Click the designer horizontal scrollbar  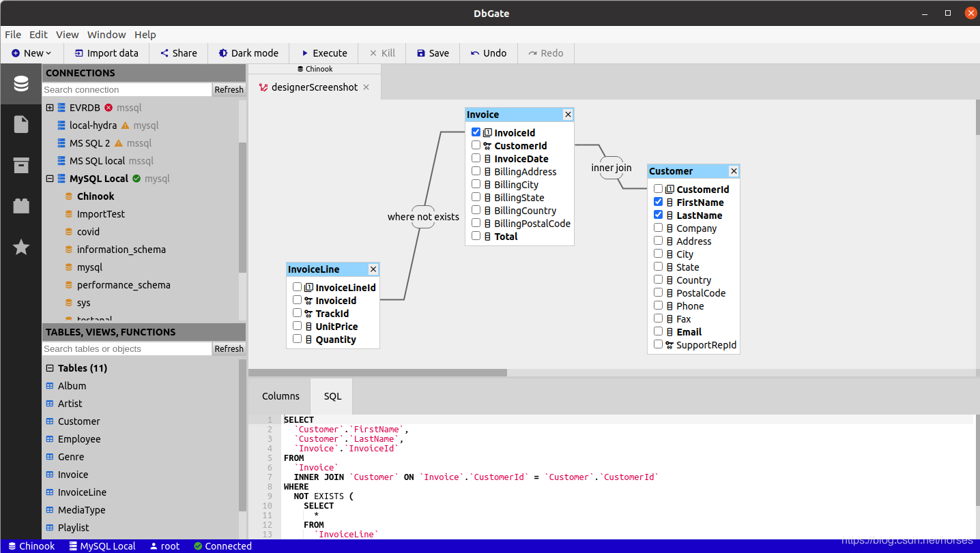point(378,373)
